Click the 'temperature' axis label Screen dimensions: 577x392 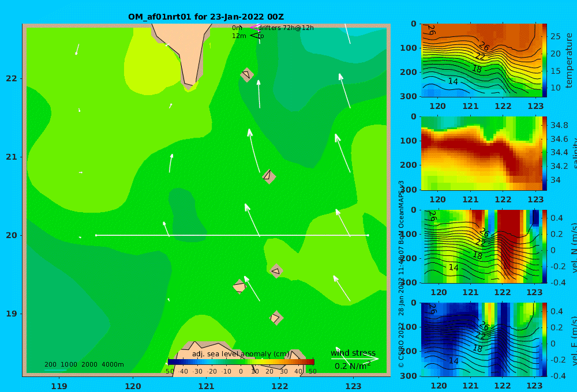[569, 61]
